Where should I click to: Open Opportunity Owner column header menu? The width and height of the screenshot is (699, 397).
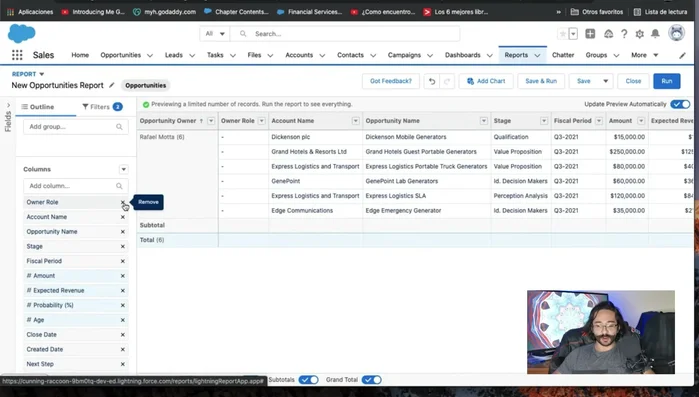pos(211,121)
